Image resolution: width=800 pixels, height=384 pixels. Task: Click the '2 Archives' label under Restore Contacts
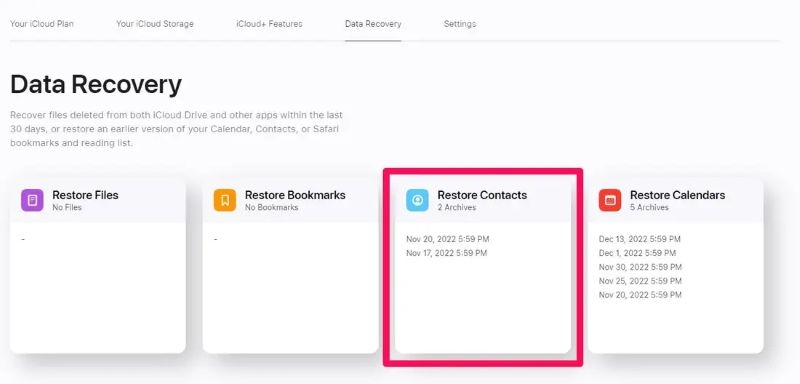coord(457,208)
